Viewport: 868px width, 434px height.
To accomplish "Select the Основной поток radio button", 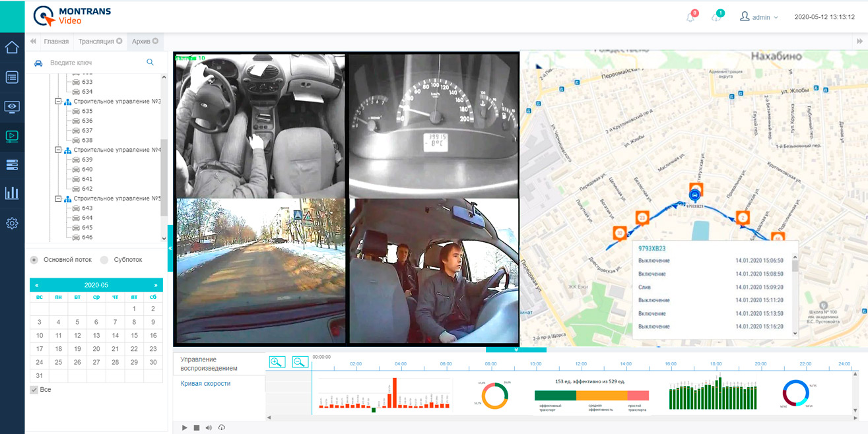I will (x=32, y=259).
